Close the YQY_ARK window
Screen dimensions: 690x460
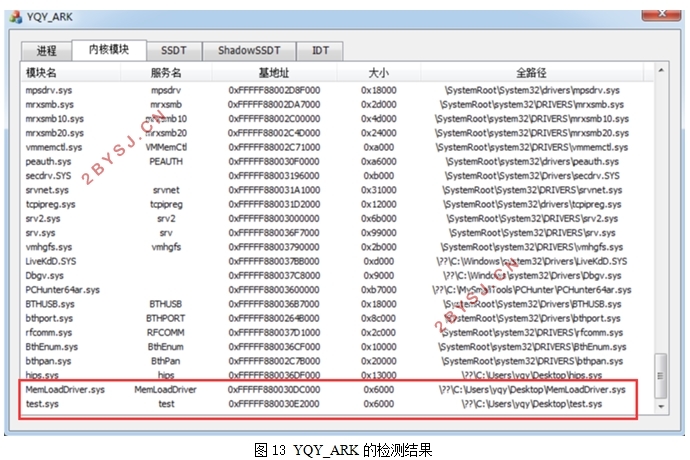tap(661, 15)
